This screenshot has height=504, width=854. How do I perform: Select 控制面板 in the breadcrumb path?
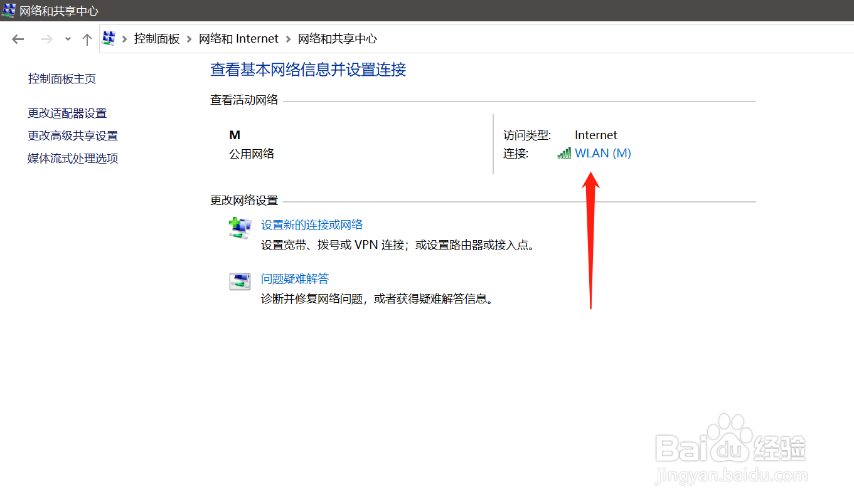[x=157, y=38]
